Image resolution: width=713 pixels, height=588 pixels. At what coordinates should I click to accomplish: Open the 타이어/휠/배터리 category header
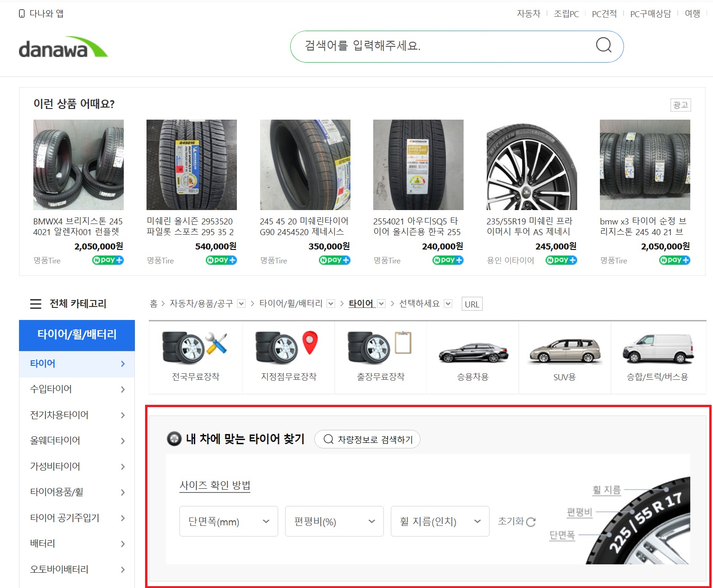click(77, 335)
